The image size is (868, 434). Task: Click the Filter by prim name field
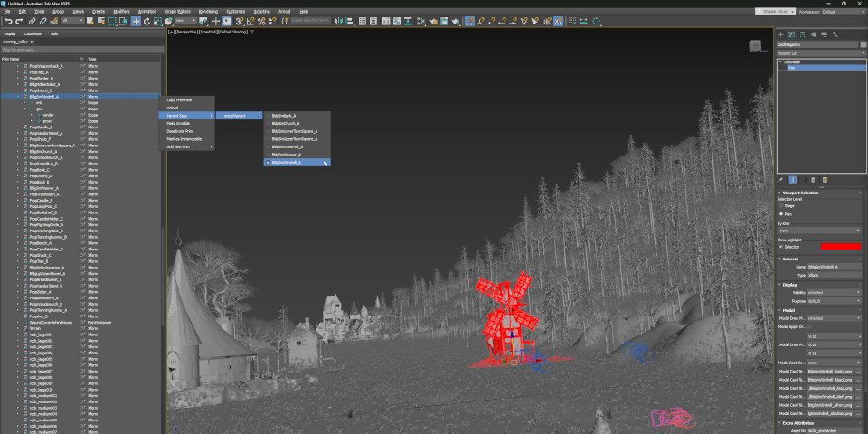coord(81,50)
